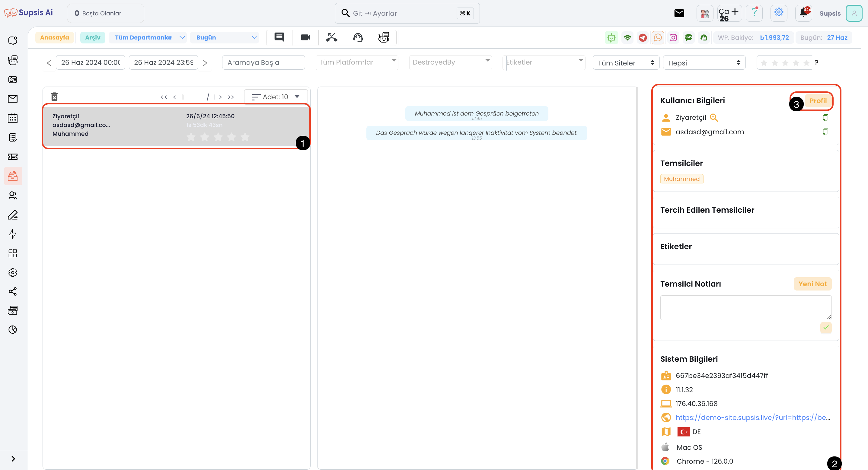Open the Tüm Platformlar dropdown

[x=357, y=62]
